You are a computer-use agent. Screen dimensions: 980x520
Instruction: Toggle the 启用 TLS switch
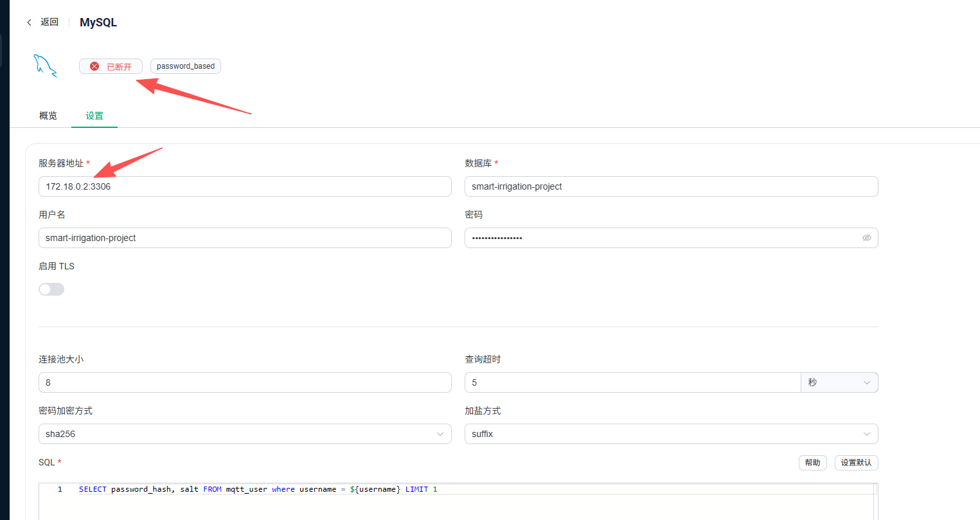pyautogui.click(x=51, y=289)
